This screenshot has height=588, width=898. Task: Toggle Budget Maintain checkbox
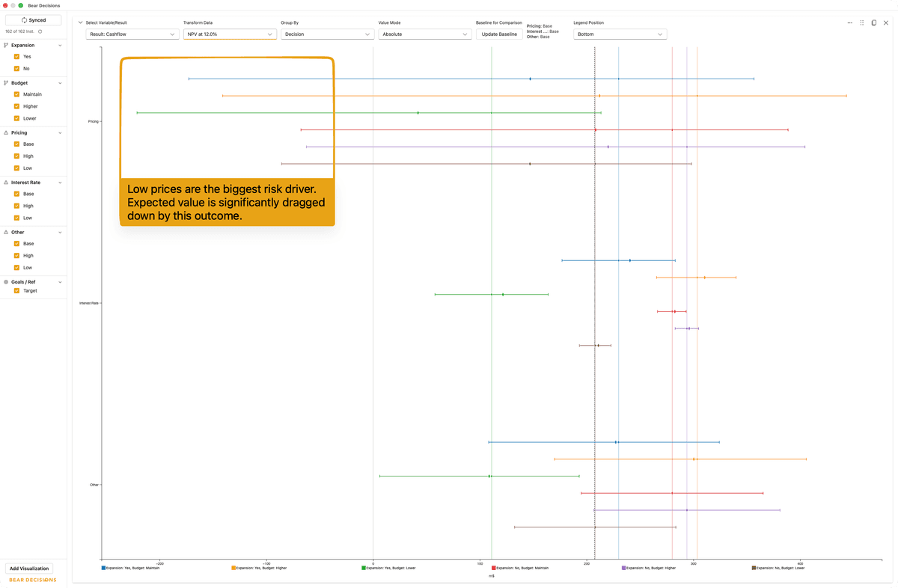[16, 94]
